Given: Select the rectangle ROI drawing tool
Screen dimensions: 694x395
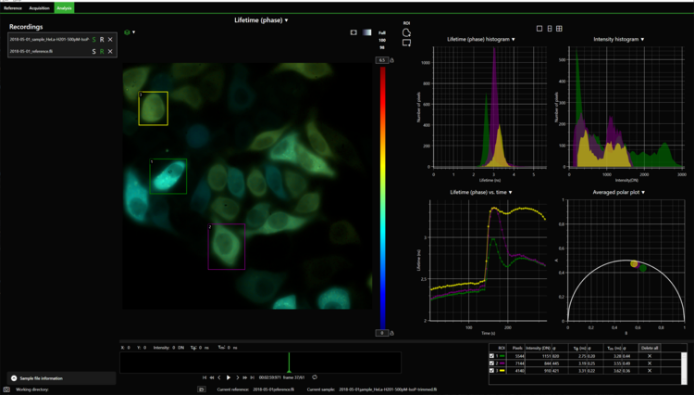Looking at the screenshot, I should pos(406,43).
